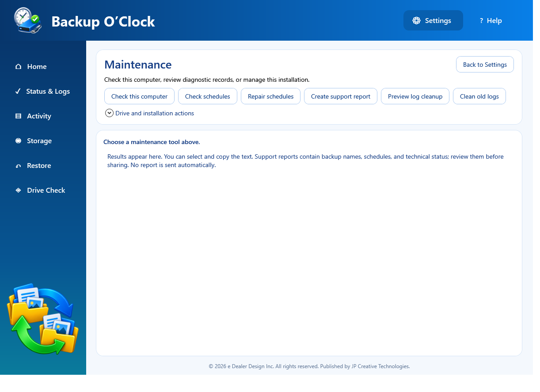This screenshot has height=392, width=540.
Task: Expand Drive and installation actions chevron
Action: pyautogui.click(x=109, y=113)
